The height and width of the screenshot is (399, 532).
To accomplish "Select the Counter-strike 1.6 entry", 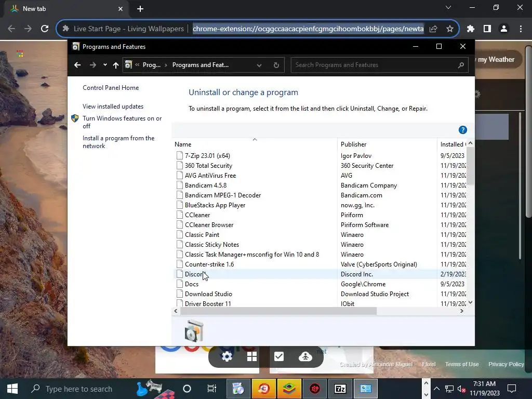I will coord(209,264).
